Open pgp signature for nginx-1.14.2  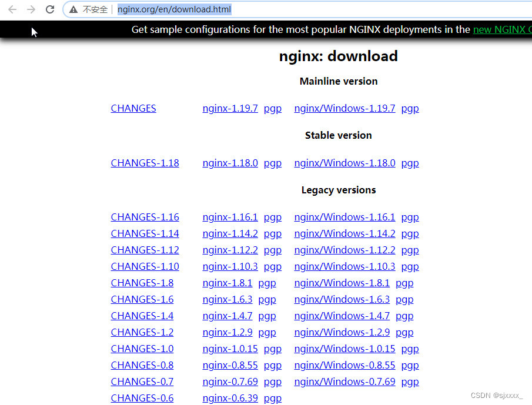[273, 234]
